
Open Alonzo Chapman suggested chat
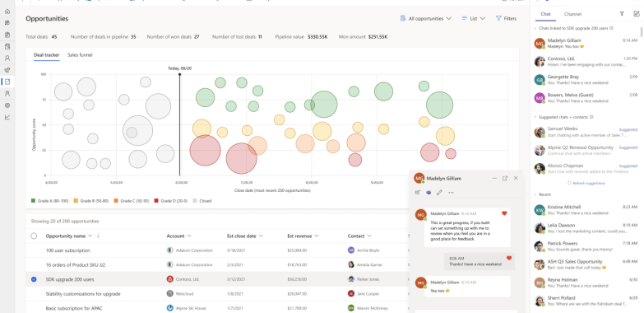pos(586,168)
